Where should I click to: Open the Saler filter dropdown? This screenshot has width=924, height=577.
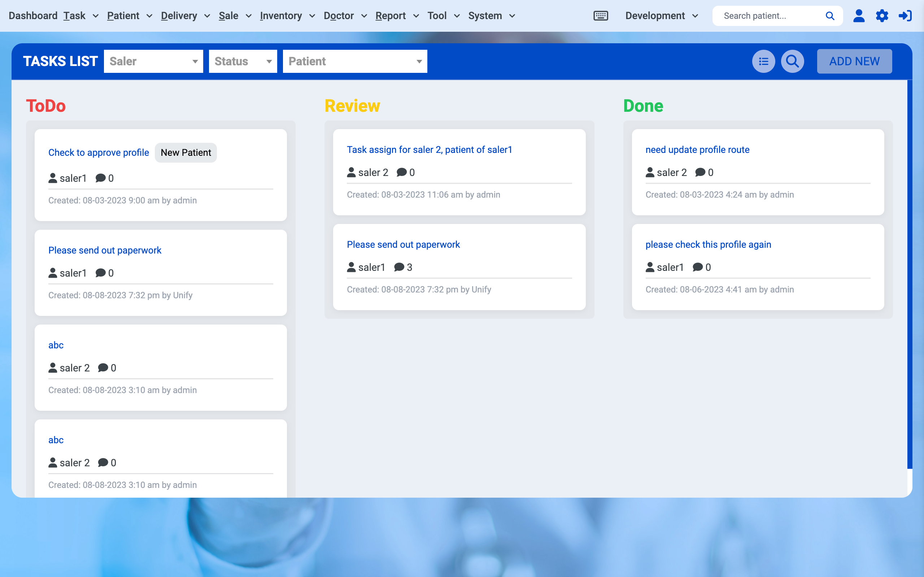[x=153, y=61]
